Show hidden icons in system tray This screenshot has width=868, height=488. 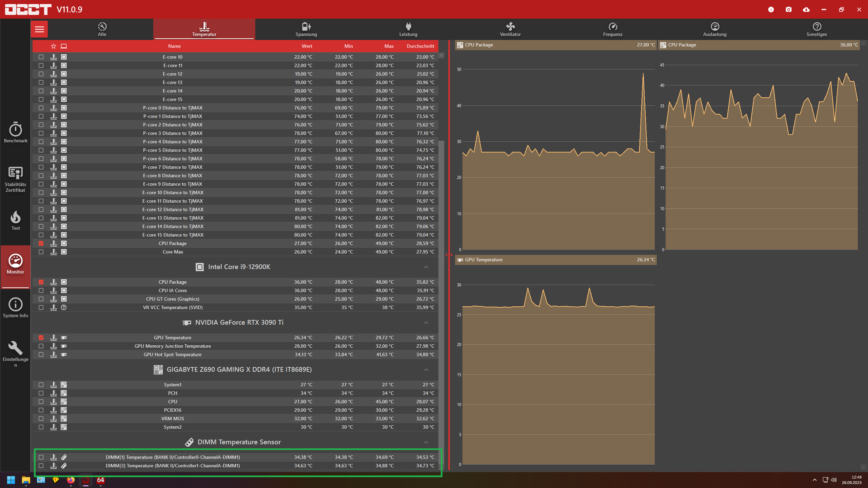coord(814,480)
